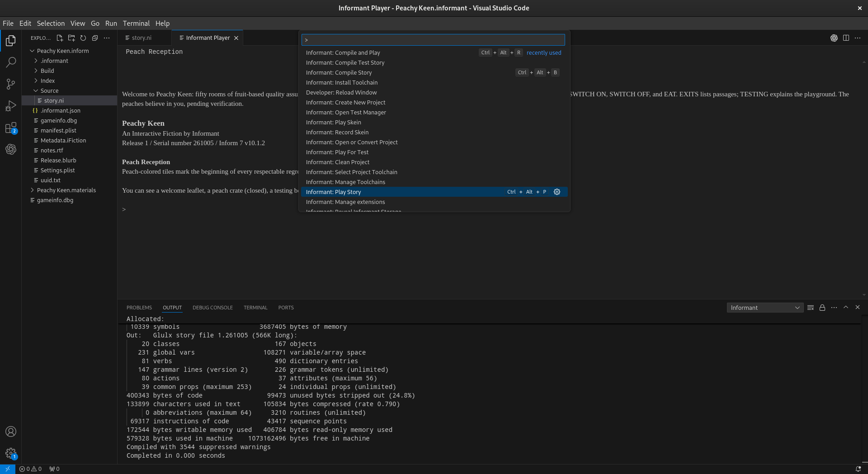Image resolution: width=868 pixels, height=474 pixels.
Task: Open the ChatGPT icon in activity bar
Action: (x=11, y=149)
